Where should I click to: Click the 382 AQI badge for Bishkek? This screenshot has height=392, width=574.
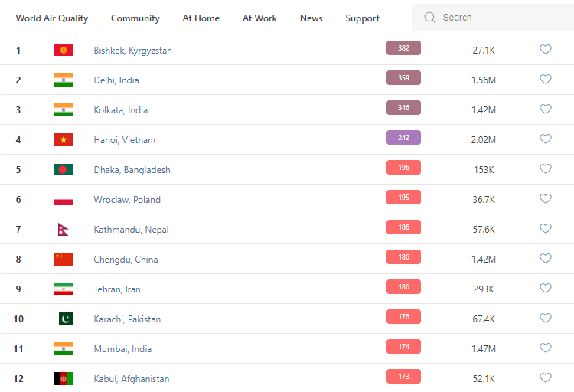coord(403,48)
